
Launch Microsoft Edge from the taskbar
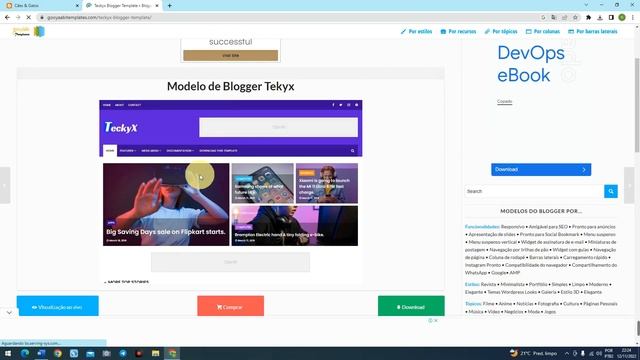(x=25, y=353)
